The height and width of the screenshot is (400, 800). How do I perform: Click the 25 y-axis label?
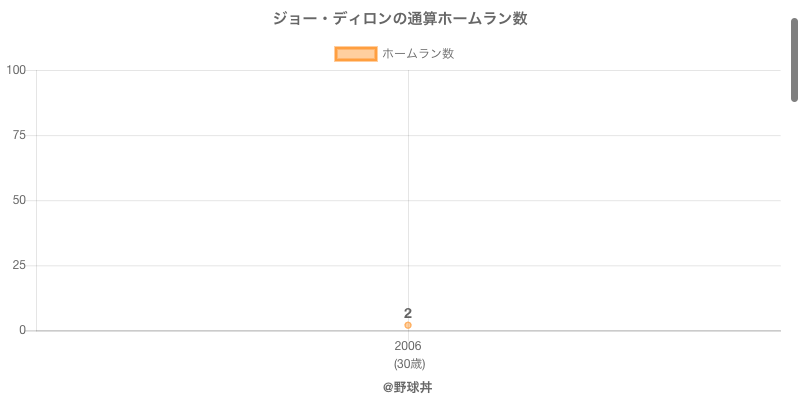click(19, 265)
